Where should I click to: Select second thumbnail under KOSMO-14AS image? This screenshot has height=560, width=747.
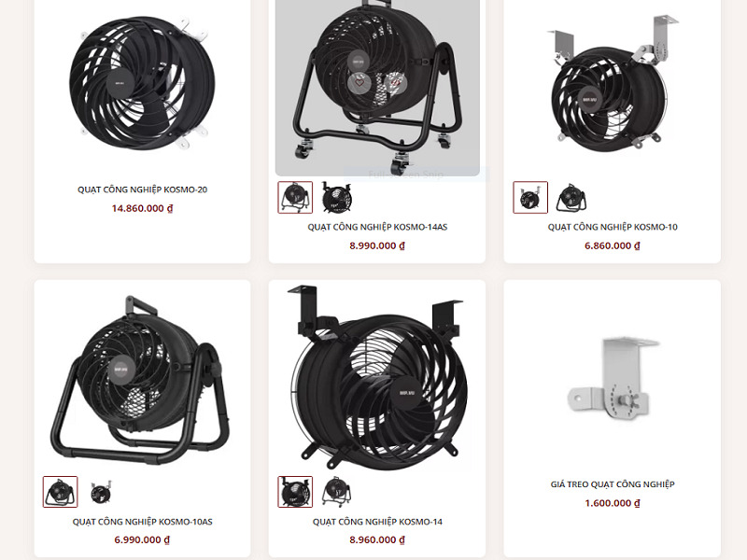click(336, 197)
